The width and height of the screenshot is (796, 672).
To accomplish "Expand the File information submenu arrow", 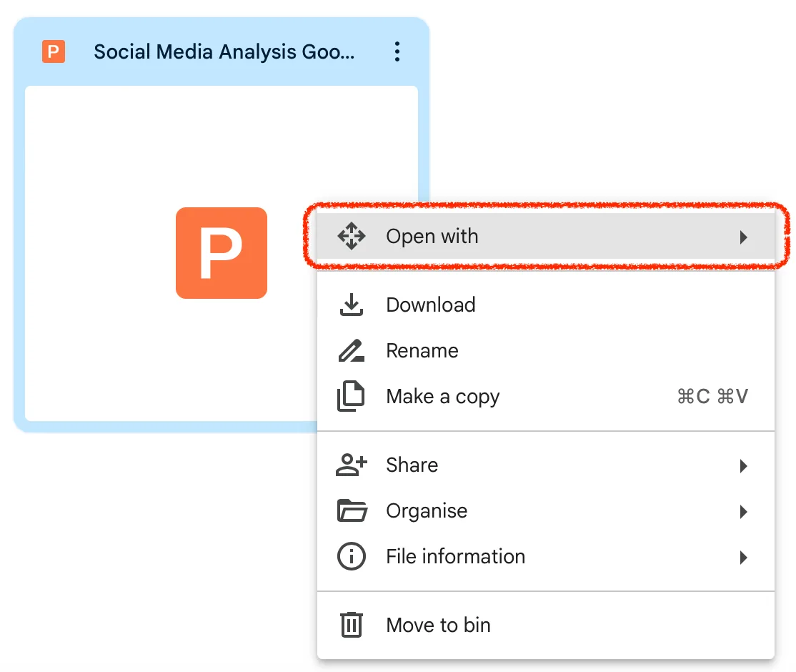I will pos(744,557).
